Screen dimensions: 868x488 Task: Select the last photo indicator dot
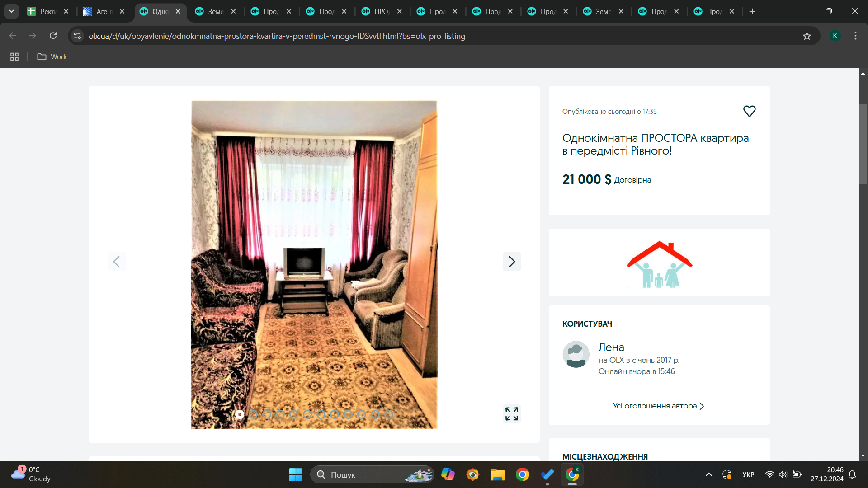click(x=389, y=414)
